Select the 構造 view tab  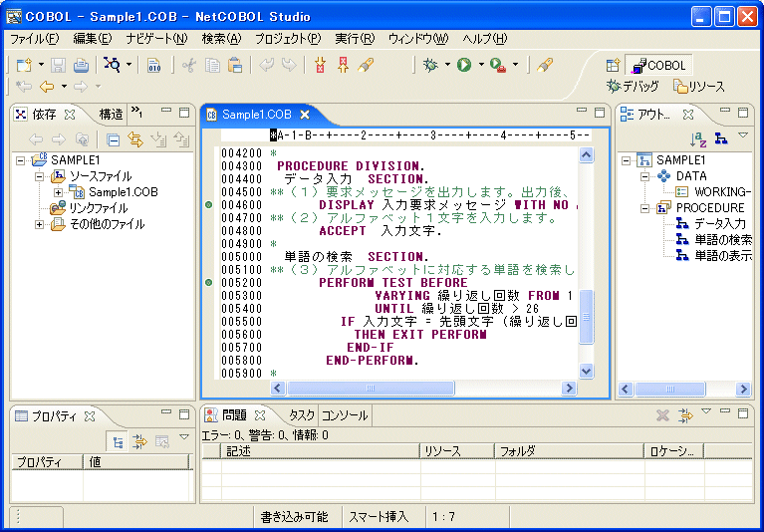click(111, 115)
